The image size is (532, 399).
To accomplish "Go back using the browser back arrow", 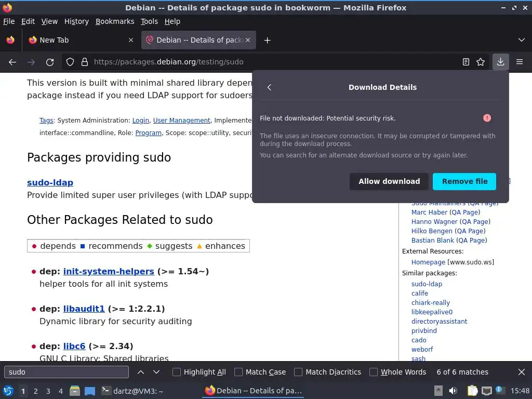I will point(12,62).
